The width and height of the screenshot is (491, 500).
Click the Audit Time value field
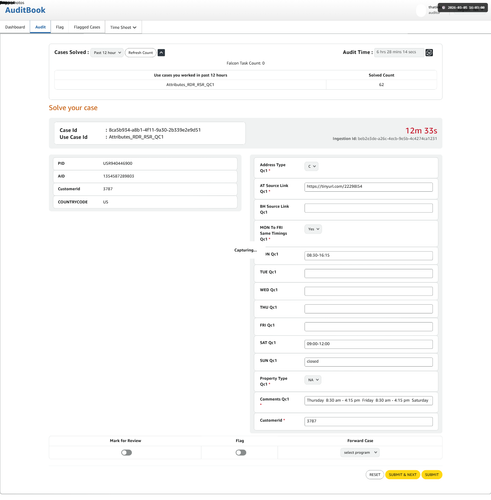(x=399, y=52)
